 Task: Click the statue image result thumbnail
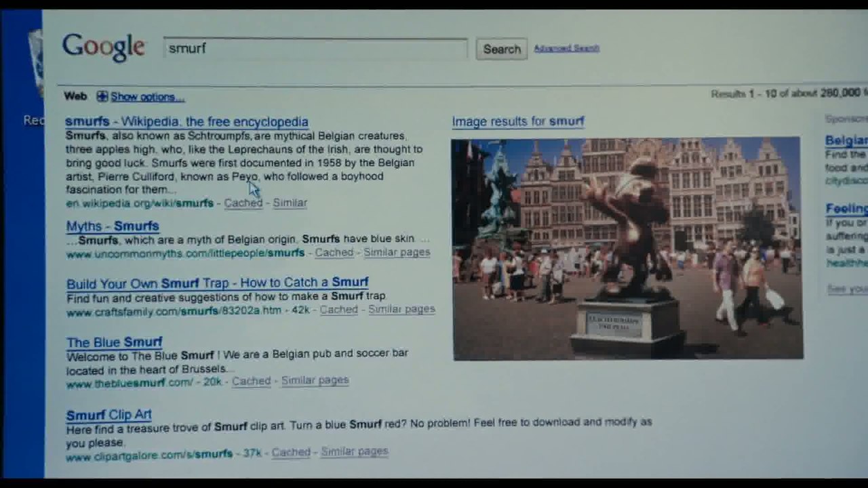[627, 248]
